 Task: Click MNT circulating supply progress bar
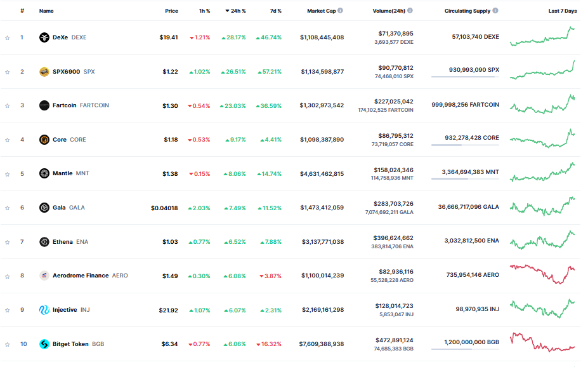(x=465, y=179)
